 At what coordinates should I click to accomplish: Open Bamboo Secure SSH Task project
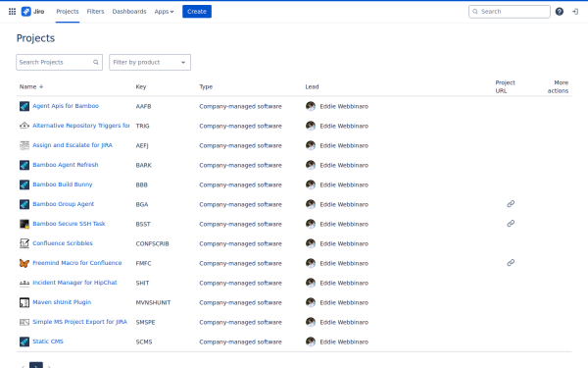pos(69,224)
